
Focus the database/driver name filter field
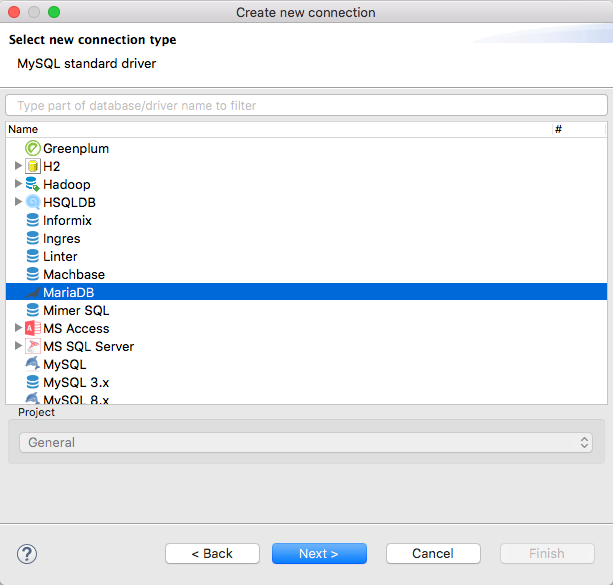[306, 106]
